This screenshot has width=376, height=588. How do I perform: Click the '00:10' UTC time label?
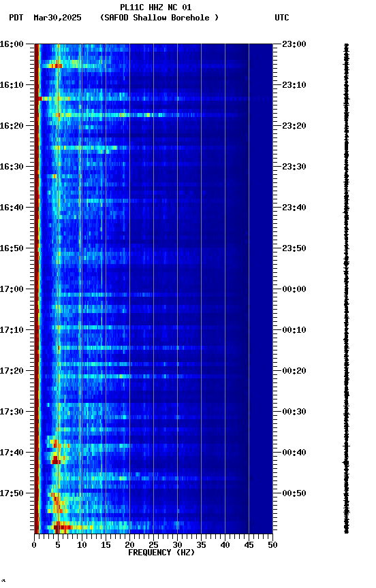(294, 330)
